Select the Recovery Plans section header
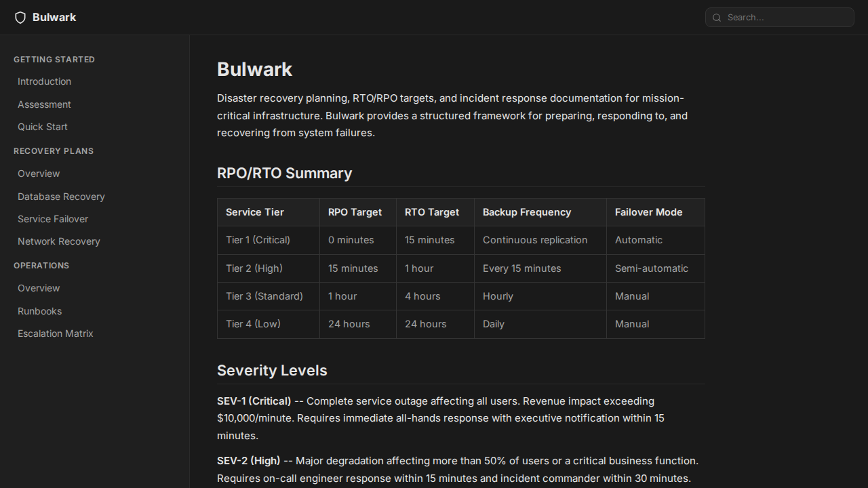 pos(54,150)
